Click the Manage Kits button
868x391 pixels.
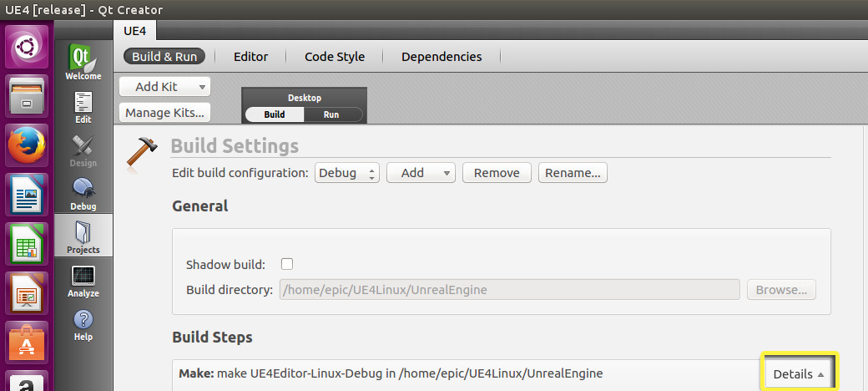pyautogui.click(x=165, y=112)
